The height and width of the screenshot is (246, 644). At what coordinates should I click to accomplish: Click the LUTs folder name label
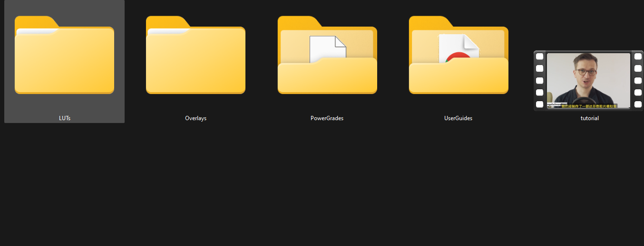click(x=65, y=118)
